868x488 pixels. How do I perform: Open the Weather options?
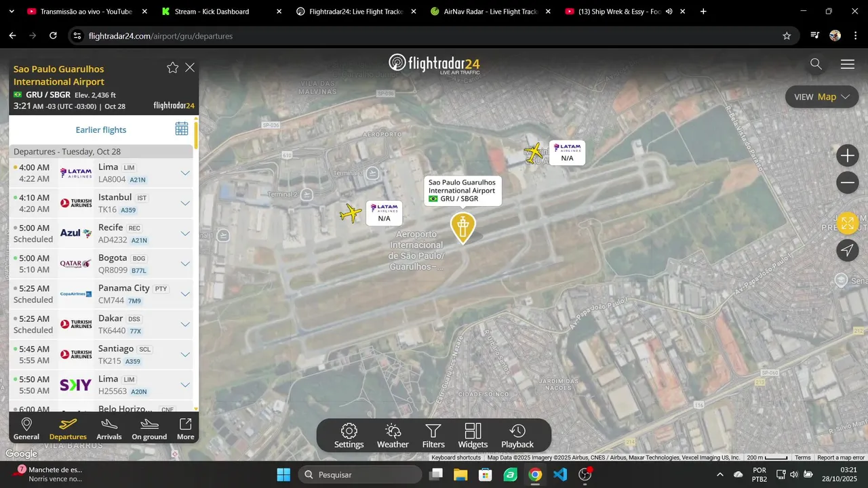pyautogui.click(x=393, y=436)
